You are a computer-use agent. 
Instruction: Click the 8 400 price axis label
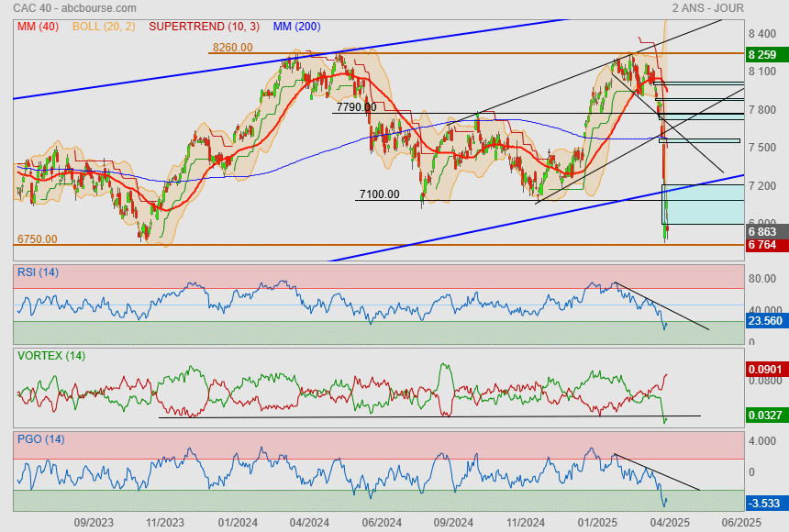[x=762, y=34]
